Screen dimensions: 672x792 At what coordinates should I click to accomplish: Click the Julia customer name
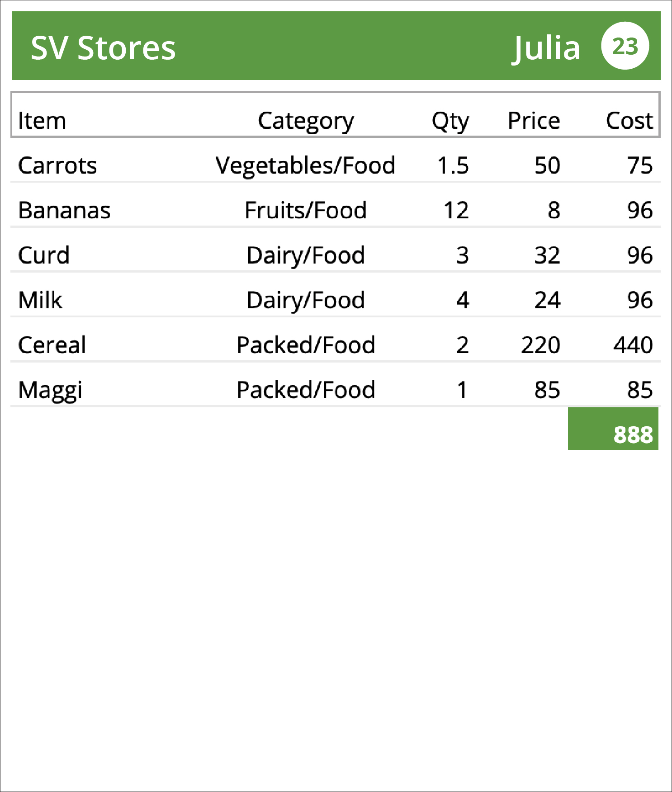point(546,48)
